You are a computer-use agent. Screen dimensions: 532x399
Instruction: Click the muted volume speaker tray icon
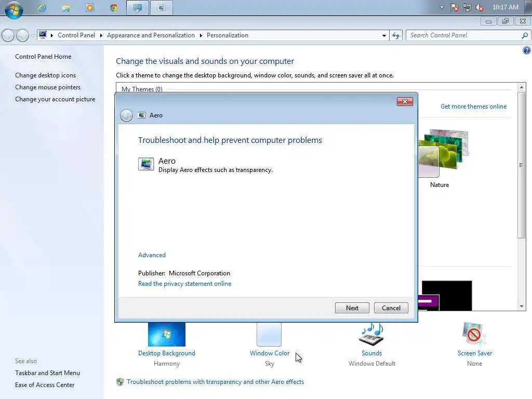tap(480, 7)
